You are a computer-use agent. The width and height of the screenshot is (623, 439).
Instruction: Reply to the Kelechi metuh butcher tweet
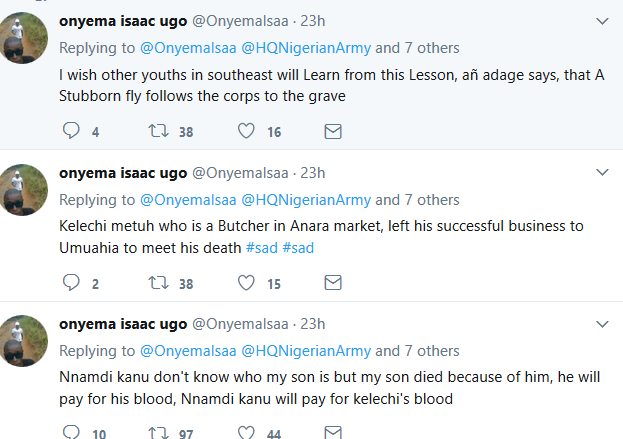(x=71, y=283)
